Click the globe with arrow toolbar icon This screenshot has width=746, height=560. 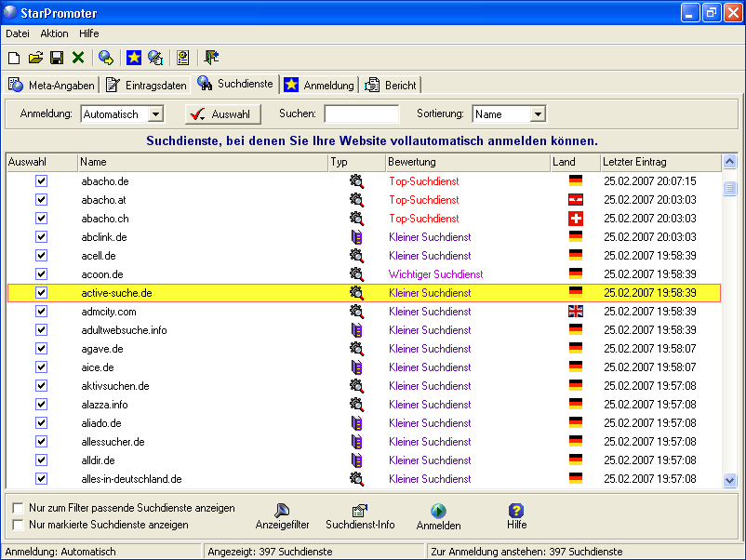click(x=106, y=58)
